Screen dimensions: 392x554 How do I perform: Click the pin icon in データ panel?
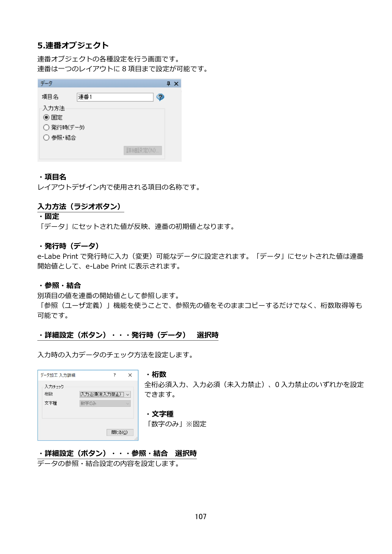(x=169, y=84)
